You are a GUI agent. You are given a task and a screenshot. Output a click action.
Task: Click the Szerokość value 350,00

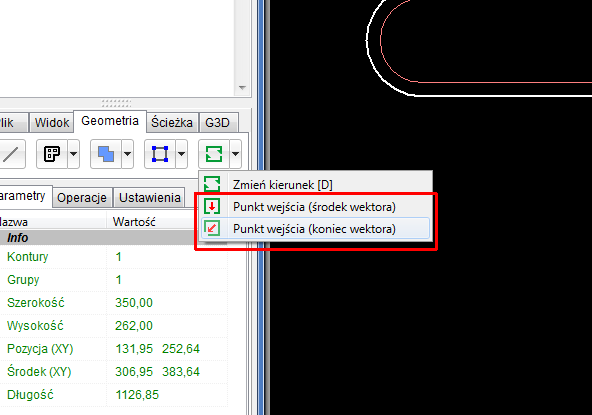(x=134, y=302)
